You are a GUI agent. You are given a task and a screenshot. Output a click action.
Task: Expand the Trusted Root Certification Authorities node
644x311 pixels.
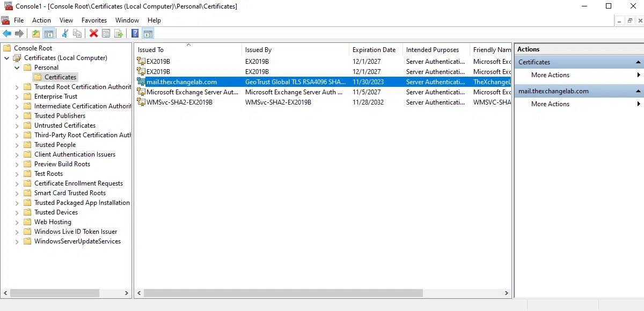click(17, 87)
